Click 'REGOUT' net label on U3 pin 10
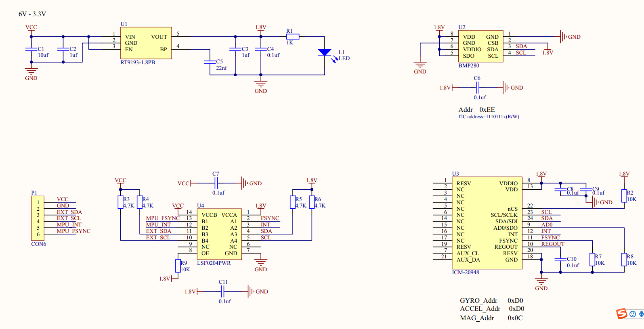Screen dimensions: 644x329 (x=553, y=244)
